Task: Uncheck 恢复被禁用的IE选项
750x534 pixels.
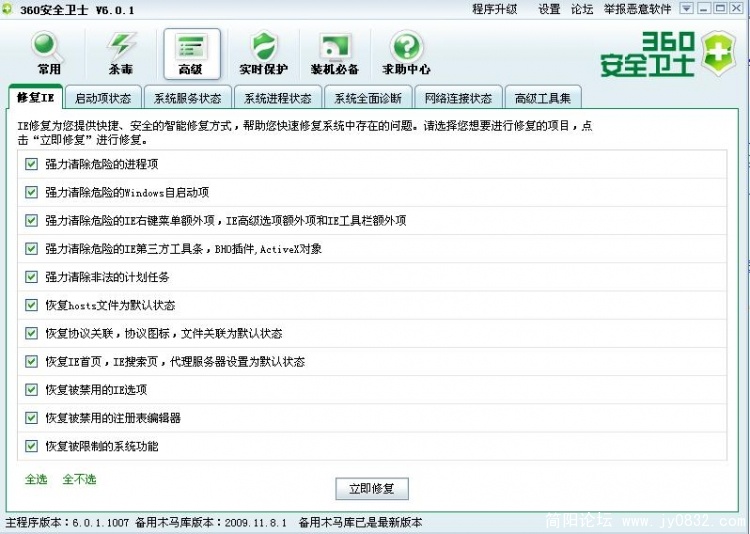Action: (x=32, y=390)
